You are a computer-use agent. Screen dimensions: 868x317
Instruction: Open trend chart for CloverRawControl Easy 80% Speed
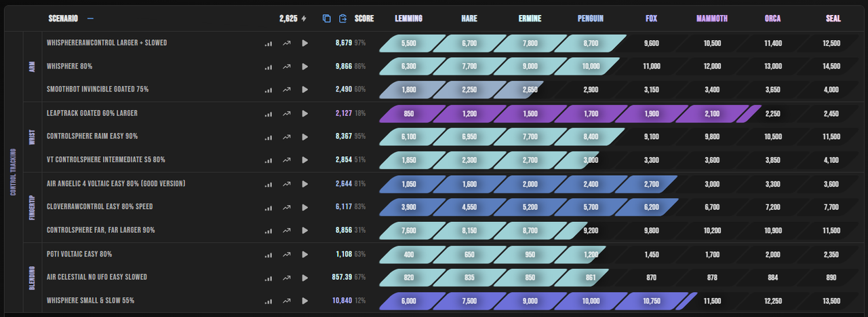pos(287,207)
